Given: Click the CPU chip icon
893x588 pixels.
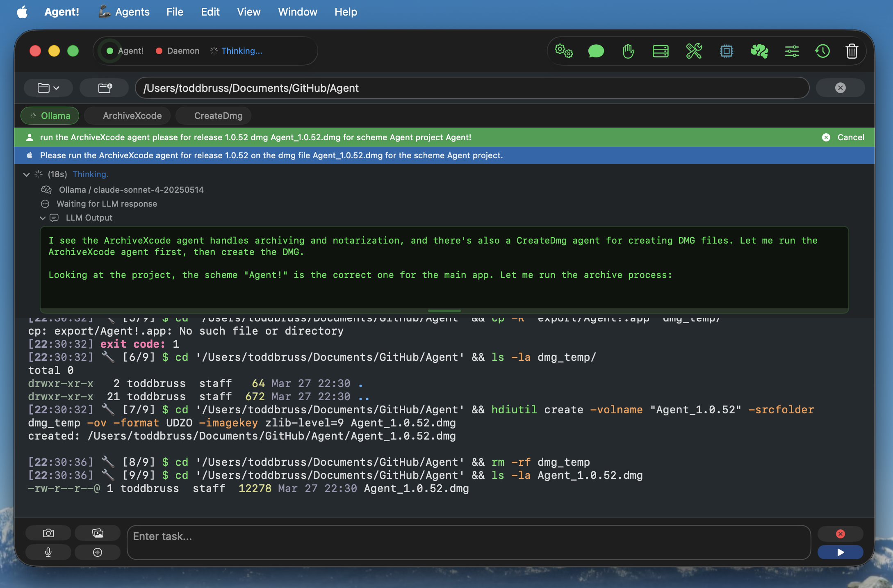Looking at the screenshot, I should click(x=726, y=51).
